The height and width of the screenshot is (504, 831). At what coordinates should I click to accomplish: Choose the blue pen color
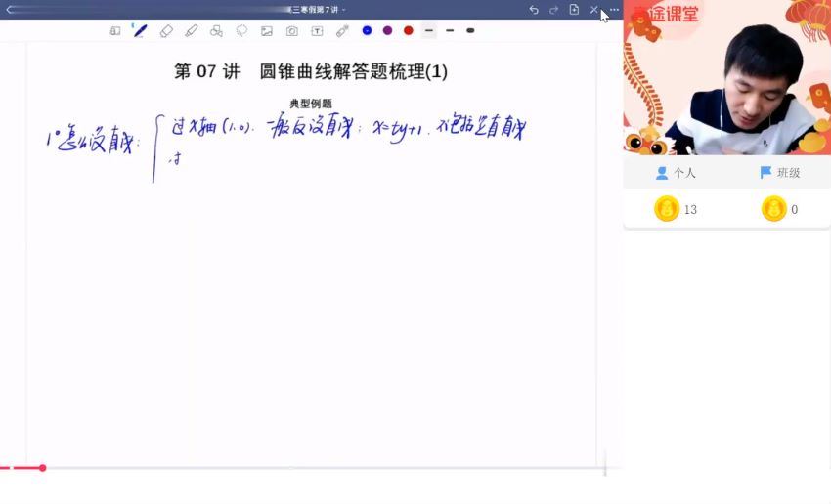367,30
